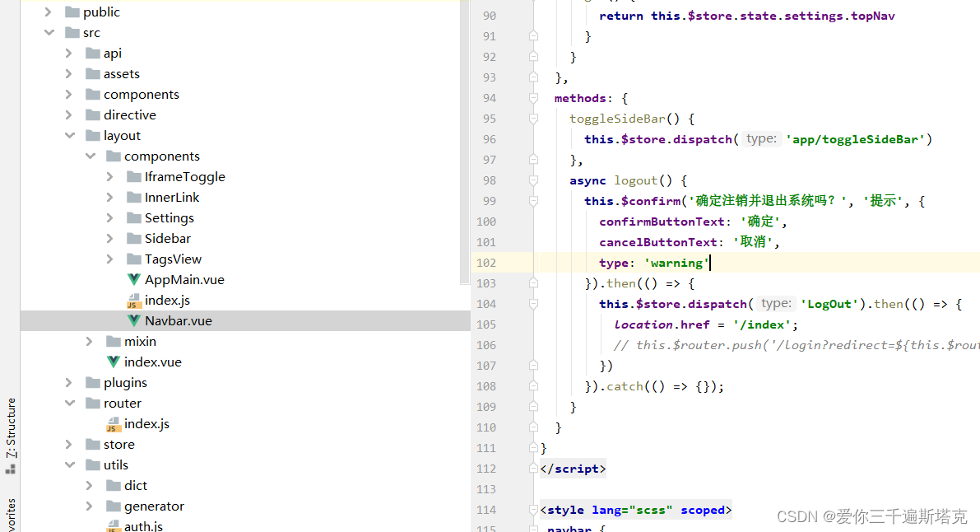Image resolution: width=980 pixels, height=532 pixels.
Task: Fold the dispatch callback at line 104
Action: pos(533,304)
